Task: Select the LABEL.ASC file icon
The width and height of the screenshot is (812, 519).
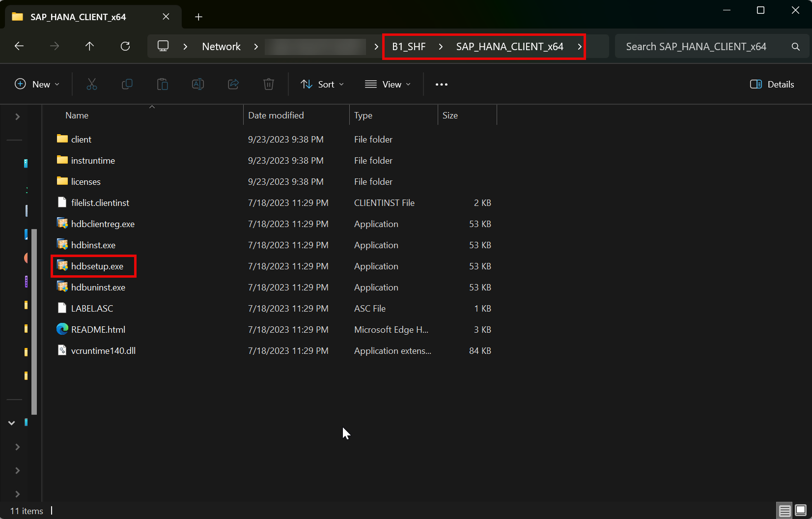Action: [x=62, y=308]
